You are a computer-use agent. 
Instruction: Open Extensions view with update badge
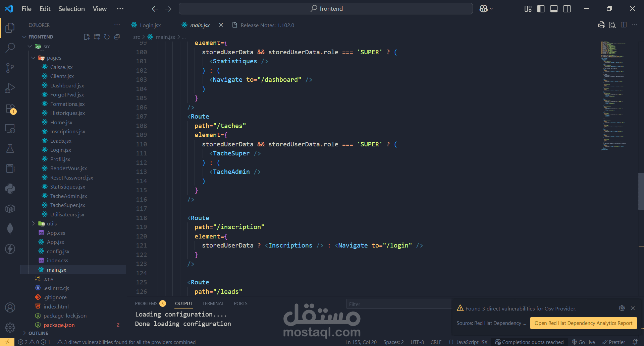pyautogui.click(x=10, y=109)
